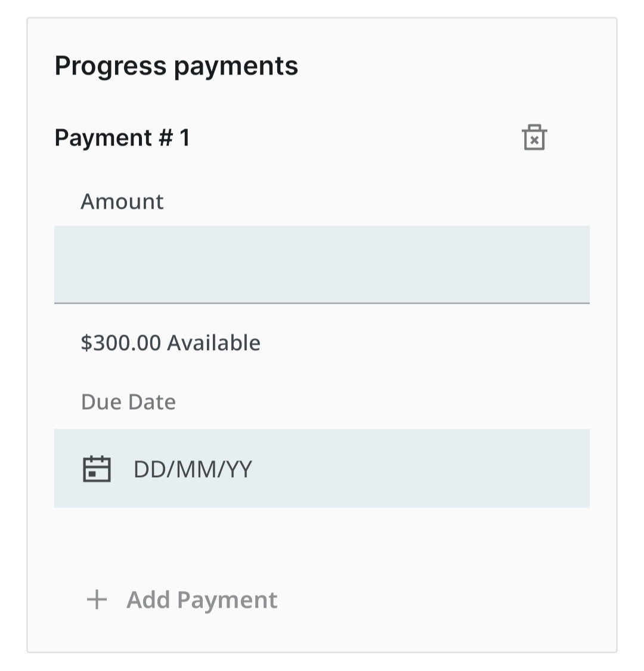Focus the Amount input field
This screenshot has height=671, width=644.
pyautogui.click(x=322, y=264)
